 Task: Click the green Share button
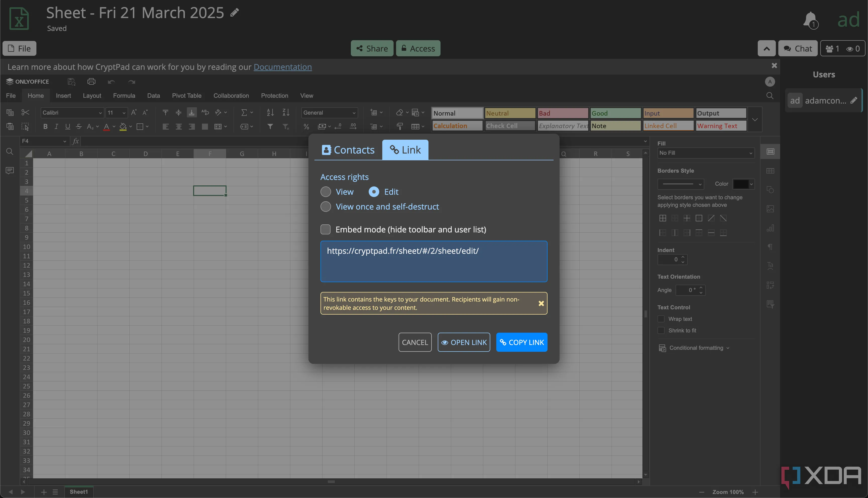coord(372,48)
